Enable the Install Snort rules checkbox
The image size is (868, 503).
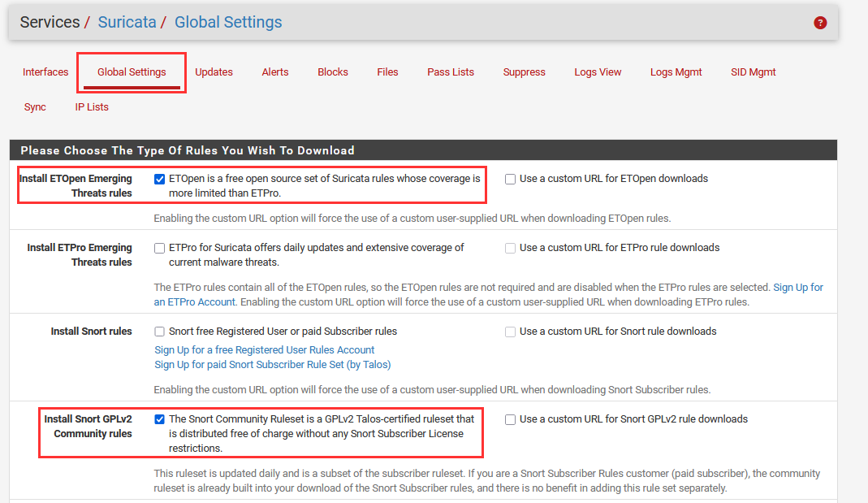pos(160,332)
